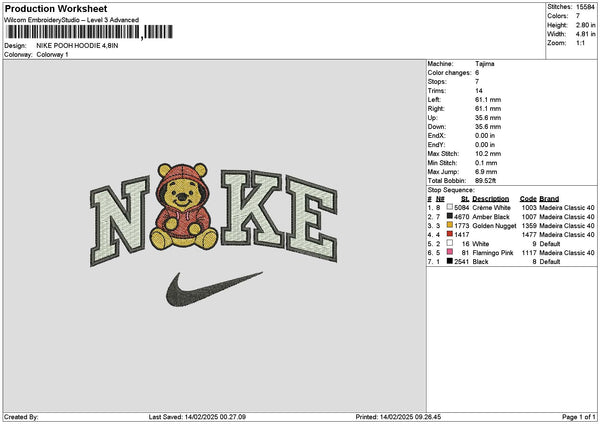Click the Stitches value "15584"
The image size is (600, 424).
click(x=585, y=7)
